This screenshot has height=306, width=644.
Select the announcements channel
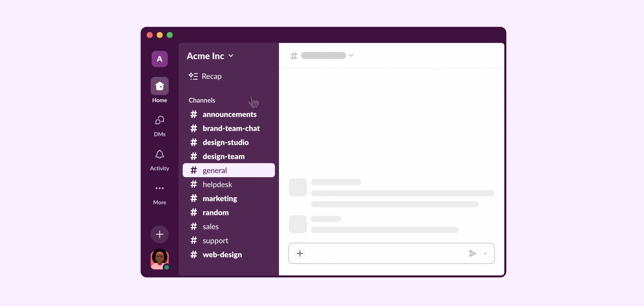coord(229,114)
